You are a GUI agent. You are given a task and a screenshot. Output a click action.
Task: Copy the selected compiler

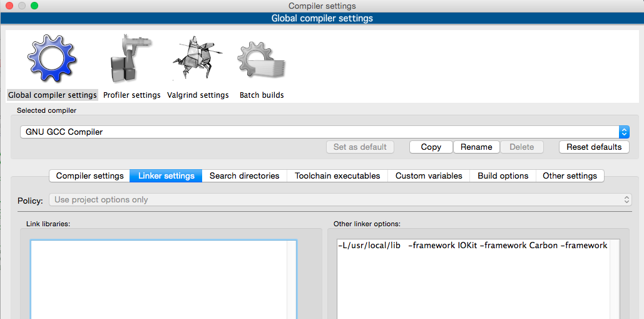(431, 147)
